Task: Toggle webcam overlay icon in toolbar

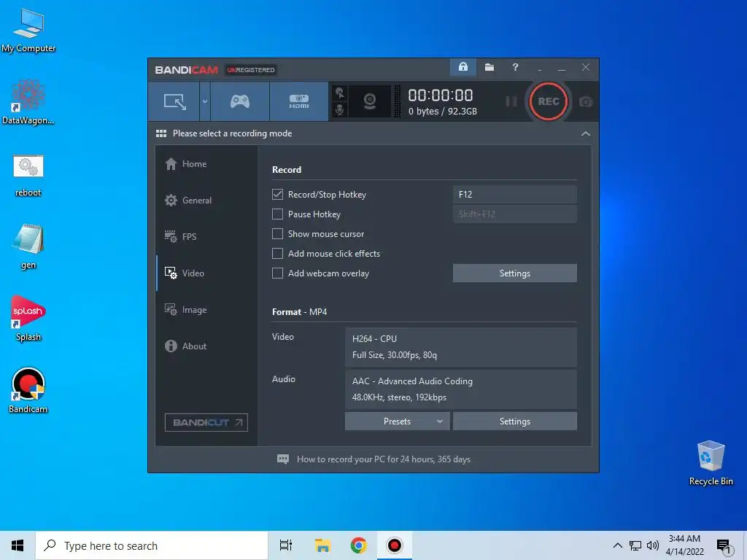Action: click(370, 101)
